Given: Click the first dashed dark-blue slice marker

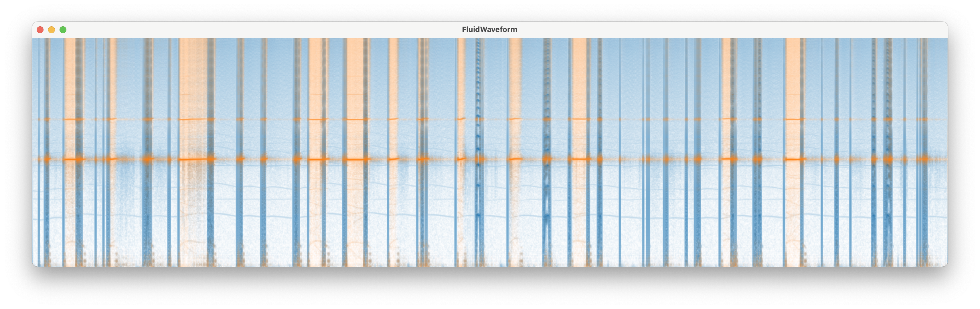Looking at the screenshot, I should click(x=478, y=95).
